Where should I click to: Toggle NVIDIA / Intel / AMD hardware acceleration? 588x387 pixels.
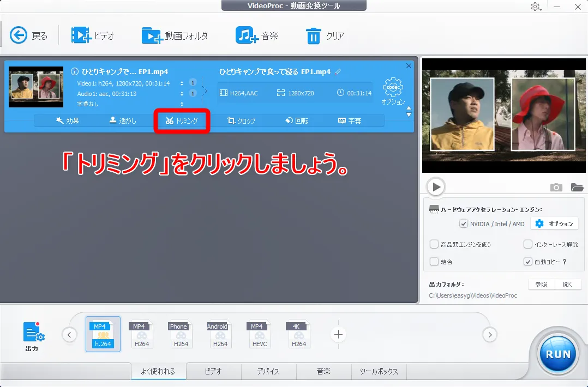464,223
